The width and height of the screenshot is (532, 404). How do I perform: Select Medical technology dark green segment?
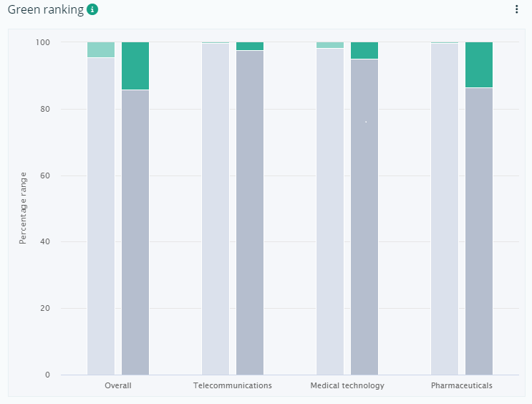pyautogui.click(x=364, y=50)
